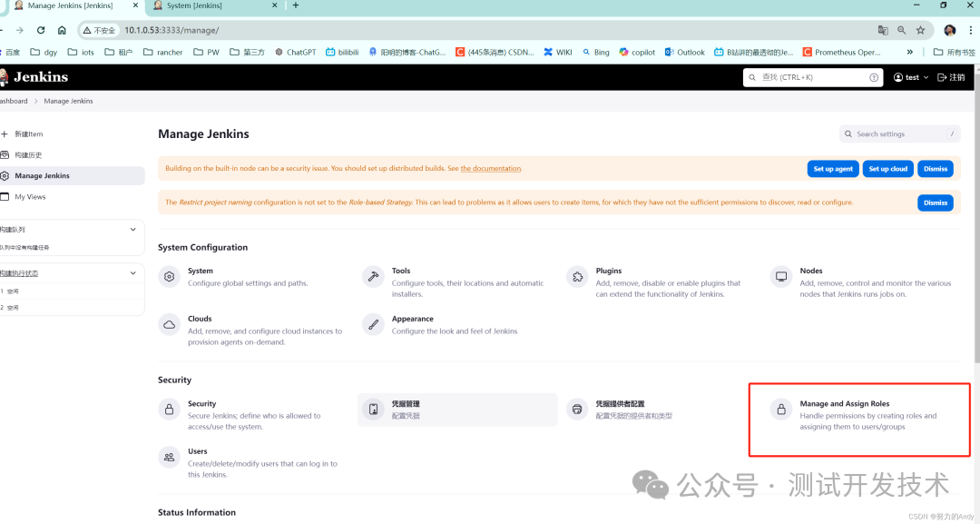Click the Set up agent button
This screenshot has width=980, height=524.
coord(833,169)
